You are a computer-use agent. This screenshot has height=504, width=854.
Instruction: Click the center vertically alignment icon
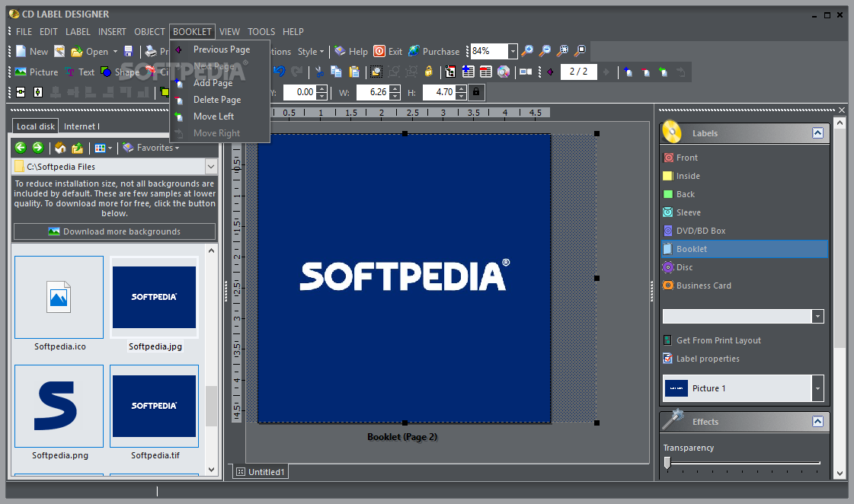pos(38,92)
